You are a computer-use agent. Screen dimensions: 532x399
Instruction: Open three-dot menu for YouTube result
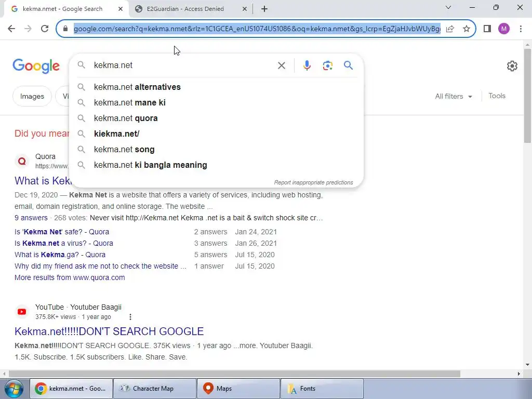[130, 317]
